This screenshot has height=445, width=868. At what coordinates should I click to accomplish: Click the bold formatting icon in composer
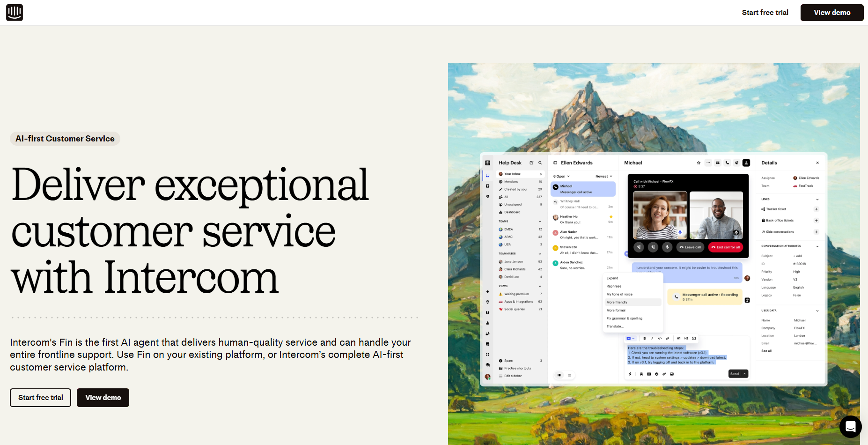click(645, 338)
